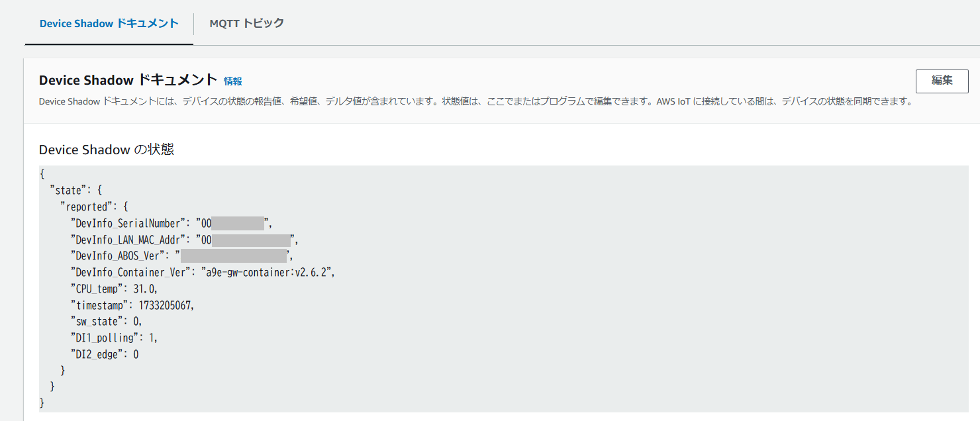Click the 編集 button

click(x=942, y=81)
